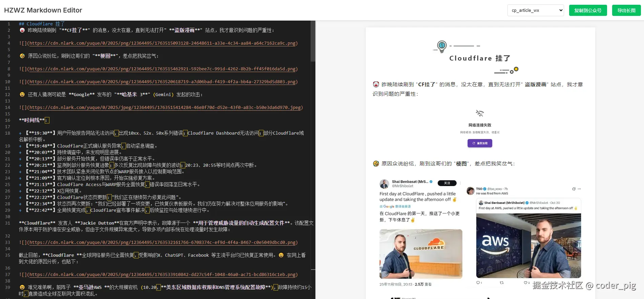Click the 'HZWZ Markdown Editor' app title

tap(43, 10)
